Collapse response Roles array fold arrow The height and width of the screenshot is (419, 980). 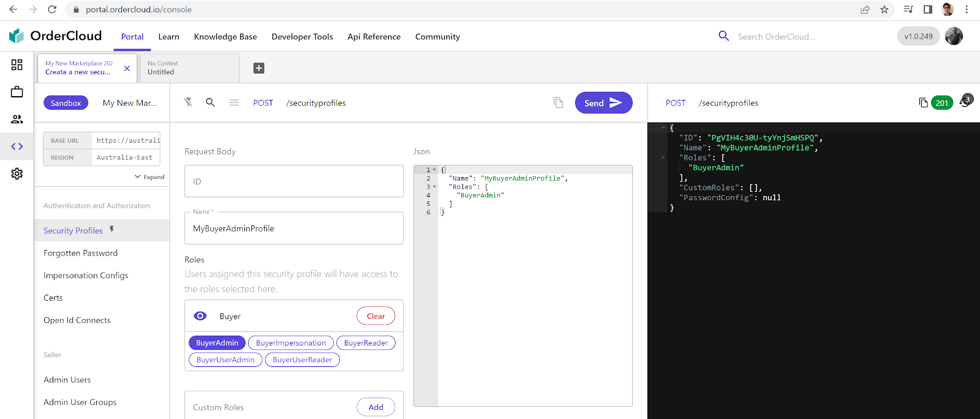coord(663,157)
